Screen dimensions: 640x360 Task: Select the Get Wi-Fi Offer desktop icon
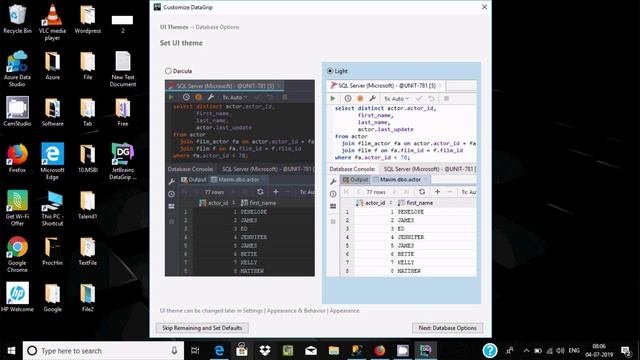coord(17,208)
